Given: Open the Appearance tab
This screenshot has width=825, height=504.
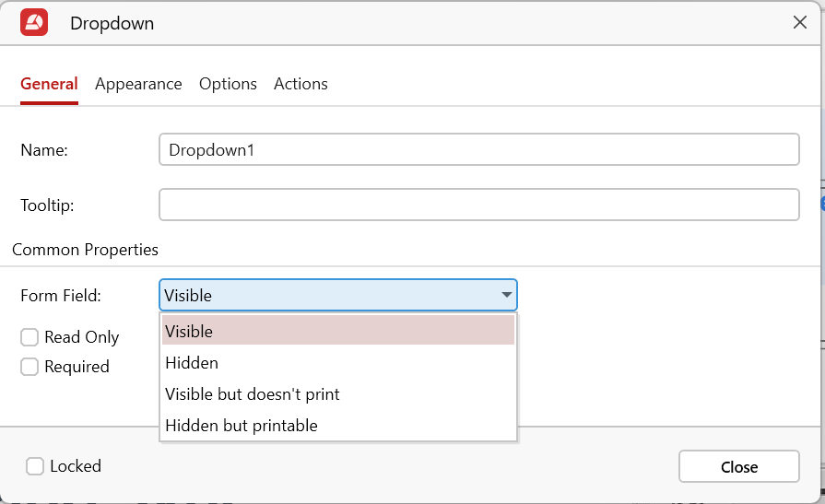Looking at the screenshot, I should click(138, 84).
